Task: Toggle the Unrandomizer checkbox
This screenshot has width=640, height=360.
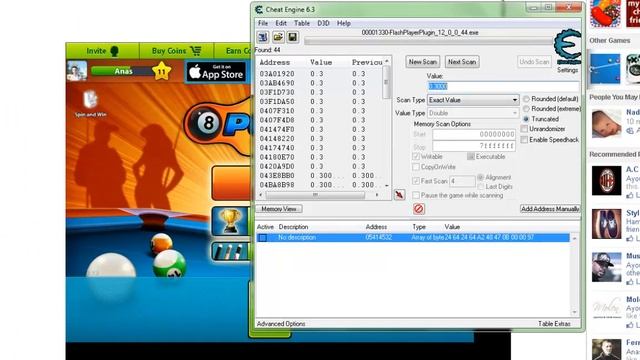Action: point(524,129)
